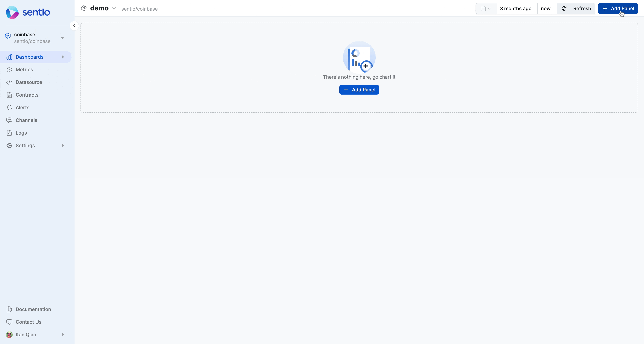Click the center Add Panel button
This screenshot has width=644, height=344.
[x=359, y=90]
